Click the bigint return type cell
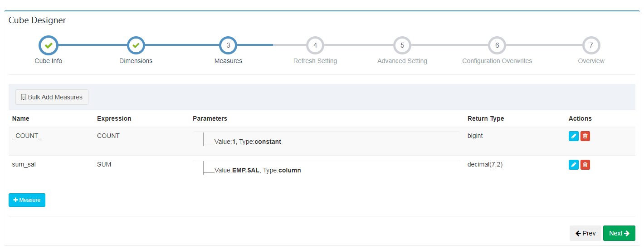 pyautogui.click(x=475, y=136)
